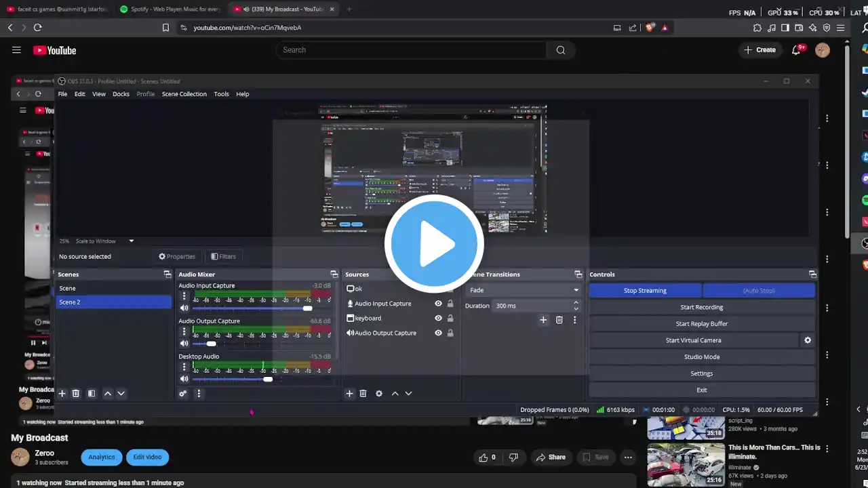Open the illiminate cars video thumbnail
The width and height of the screenshot is (868, 488).
click(x=686, y=464)
